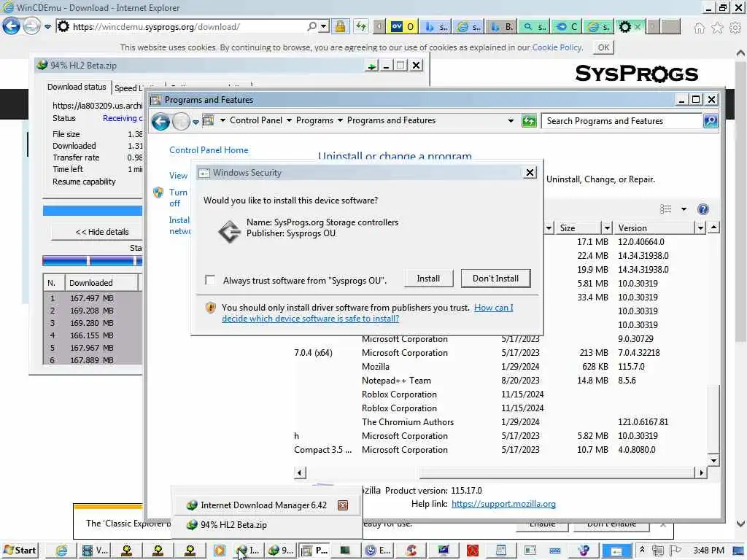Expand Control Panel breadcrumb dropdown
747x560 pixels.
(x=289, y=120)
